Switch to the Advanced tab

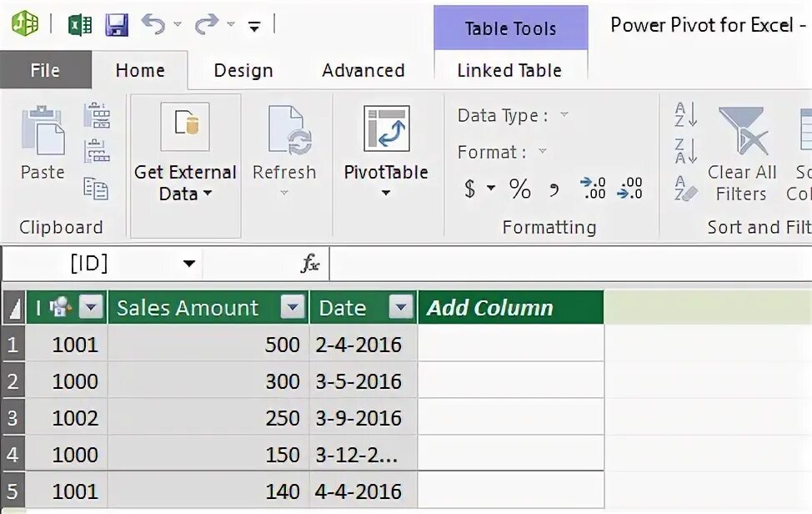(363, 70)
